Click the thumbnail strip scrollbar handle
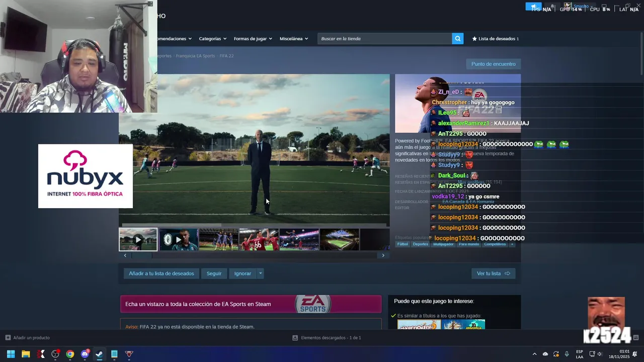The image size is (644, 362). 141,255
